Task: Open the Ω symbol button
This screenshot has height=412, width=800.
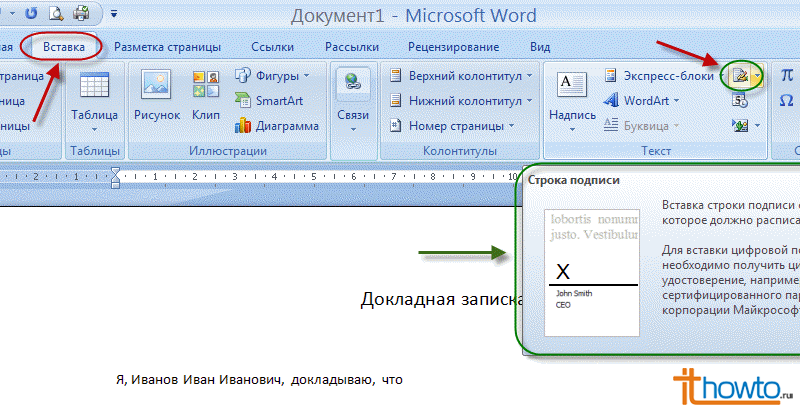Action: [x=787, y=100]
